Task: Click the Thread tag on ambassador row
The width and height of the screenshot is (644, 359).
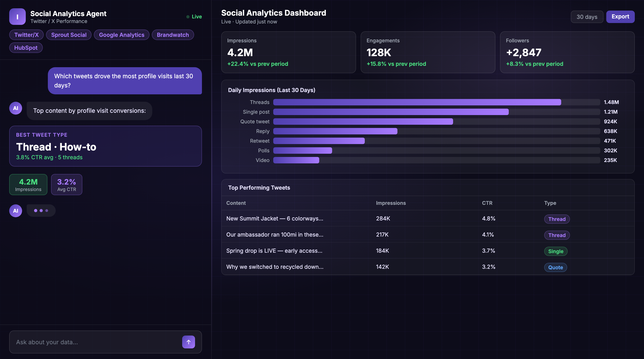Action: [x=557, y=235]
